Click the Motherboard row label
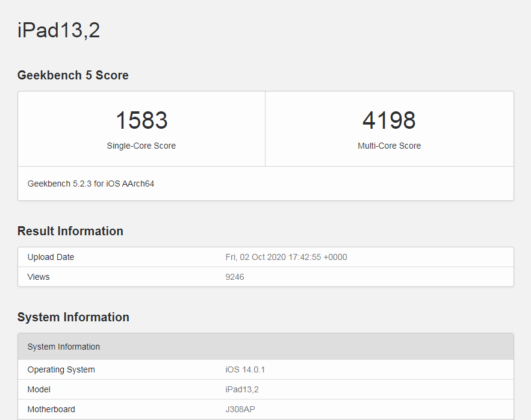The width and height of the screenshot is (531, 420). (51, 409)
